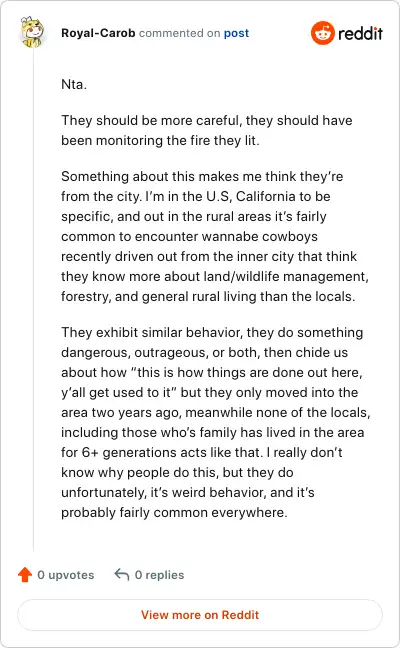Click the "Nta." verdict line
Image resolution: width=400 pixels, height=648 pixels.
(74, 84)
